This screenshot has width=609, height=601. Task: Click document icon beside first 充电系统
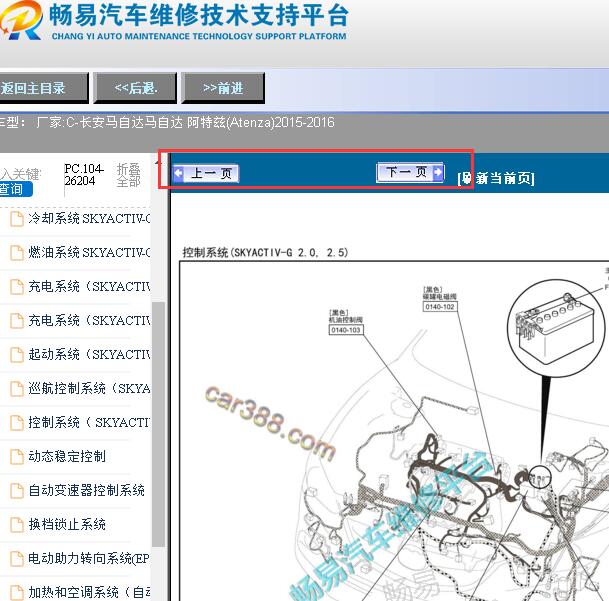coord(16,287)
